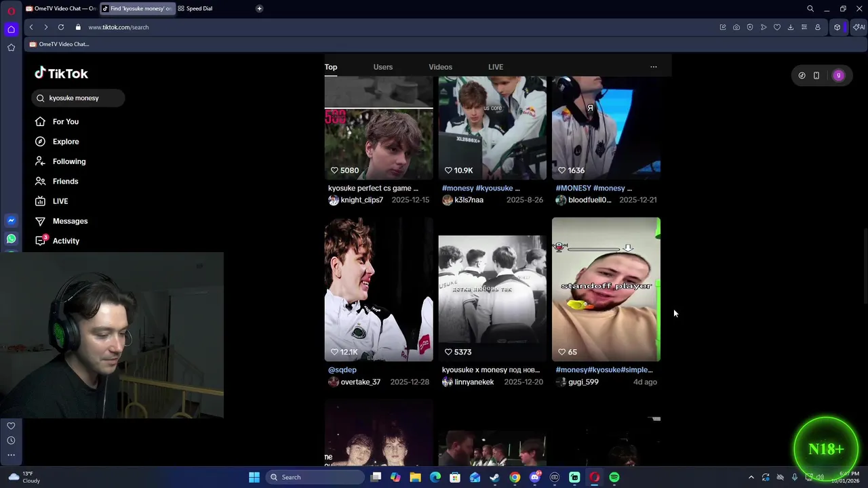This screenshot has height=488, width=868.
Task: Open the Opera menu logo
Action: coord(11,10)
